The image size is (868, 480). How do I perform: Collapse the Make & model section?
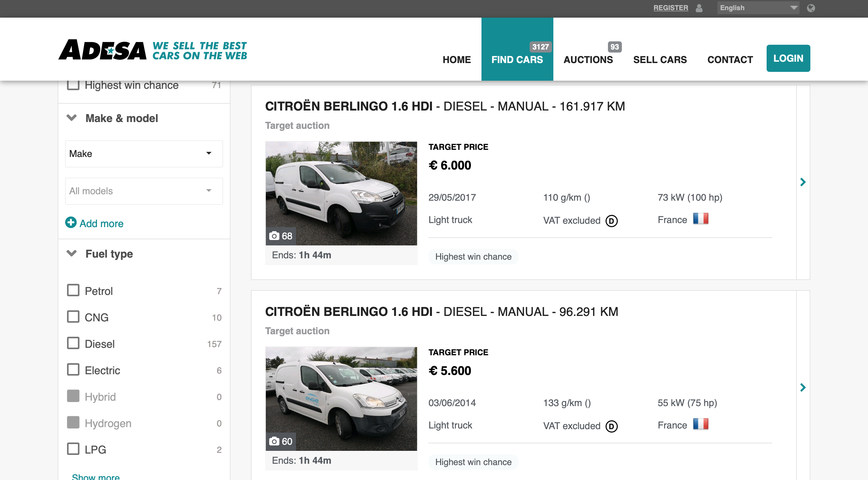pos(72,118)
